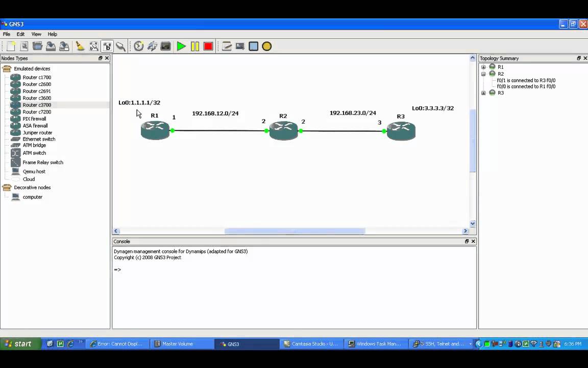Click the import/export startup configs icon

pyautogui.click(x=152, y=46)
